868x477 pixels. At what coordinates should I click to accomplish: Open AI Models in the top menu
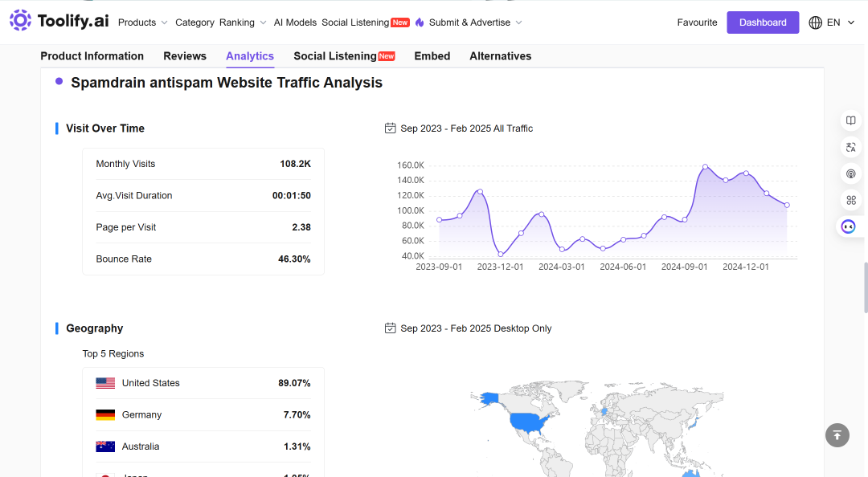[295, 22]
